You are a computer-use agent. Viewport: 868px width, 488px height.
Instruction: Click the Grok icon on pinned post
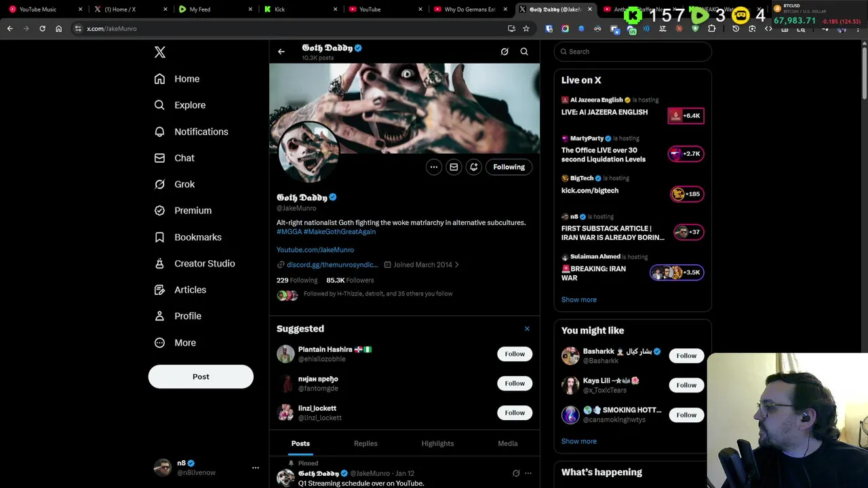coord(516,473)
